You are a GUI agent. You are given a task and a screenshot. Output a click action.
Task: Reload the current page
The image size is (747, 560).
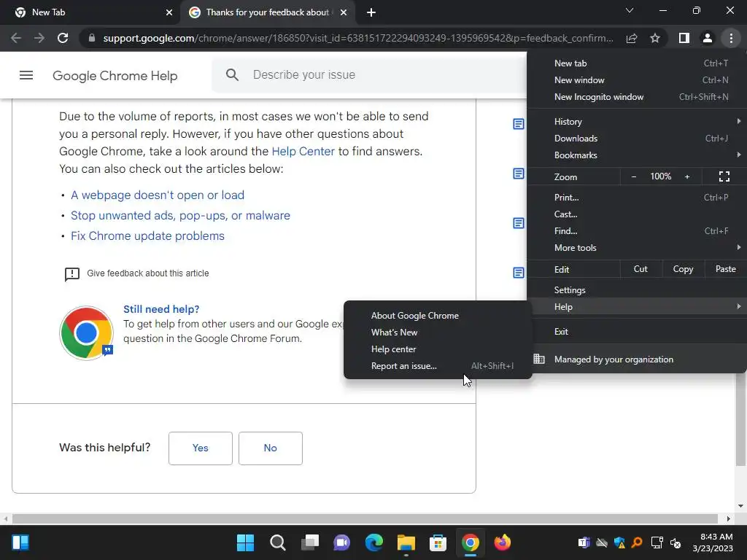[x=63, y=38]
